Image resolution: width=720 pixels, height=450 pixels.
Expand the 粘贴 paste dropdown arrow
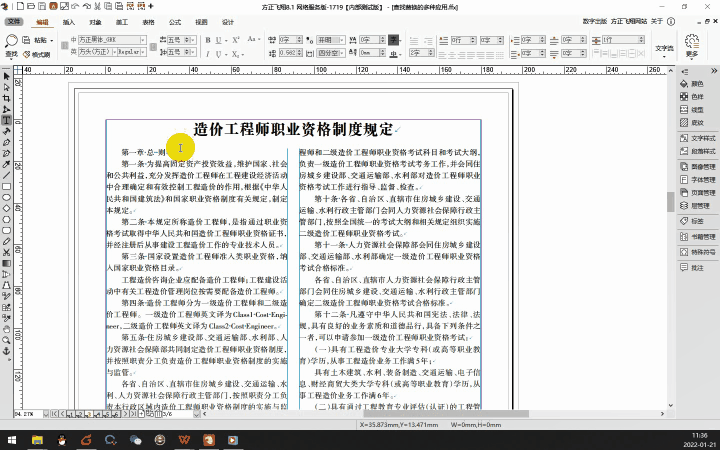(x=52, y=40)
